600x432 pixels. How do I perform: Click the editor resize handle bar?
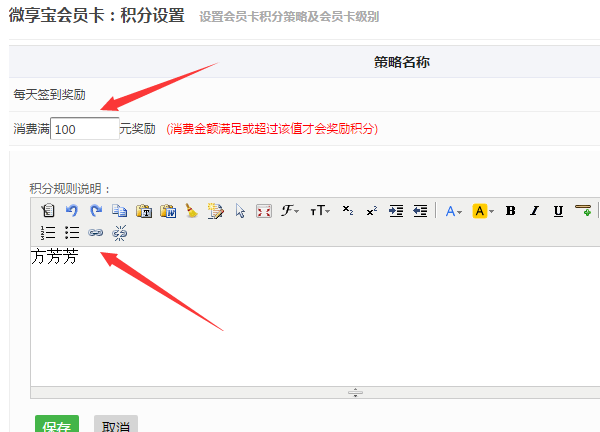(315, 393)
